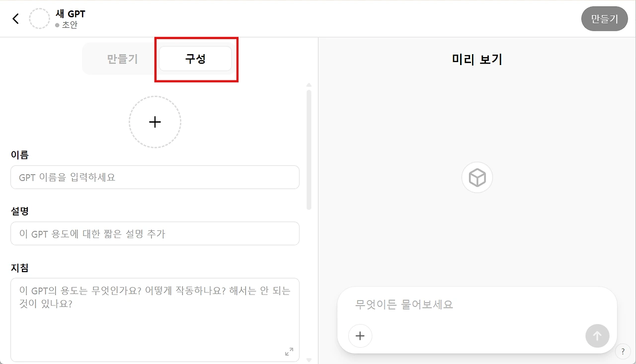Go back using the left chevron arrow
Image resolution: width=636 pixels, height=364 pixels.
click(x=16, y=19)
